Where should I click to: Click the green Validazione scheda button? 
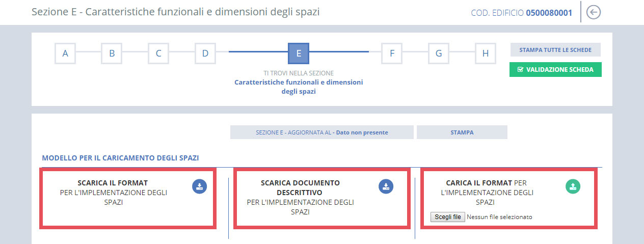pyautogui.click(x=555, y=70)
